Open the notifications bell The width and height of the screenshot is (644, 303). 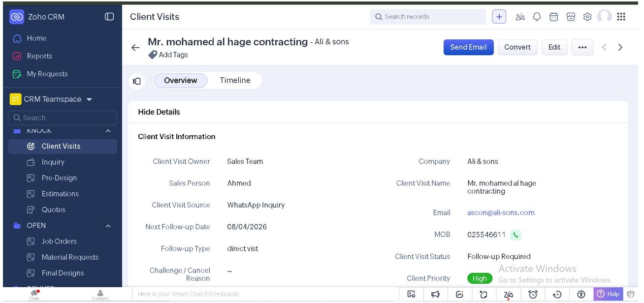tap(537, 17)
